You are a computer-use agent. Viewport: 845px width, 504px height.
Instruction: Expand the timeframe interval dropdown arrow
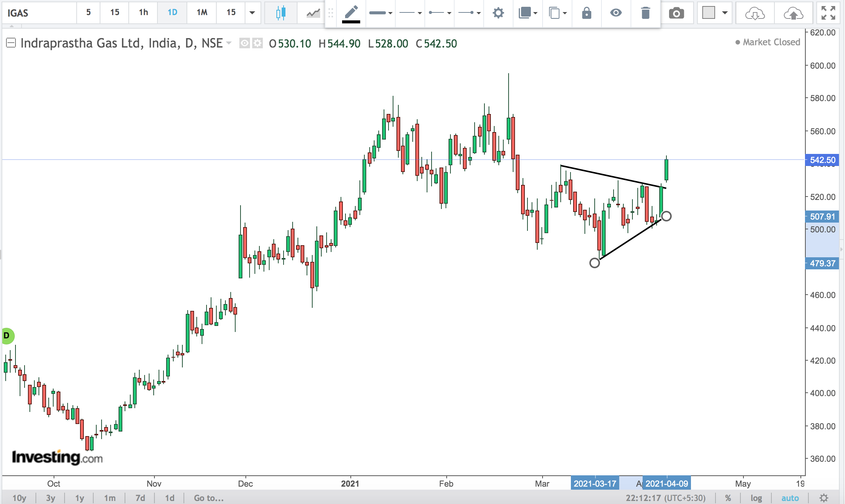pyautogui.click(x=252, y=12)
